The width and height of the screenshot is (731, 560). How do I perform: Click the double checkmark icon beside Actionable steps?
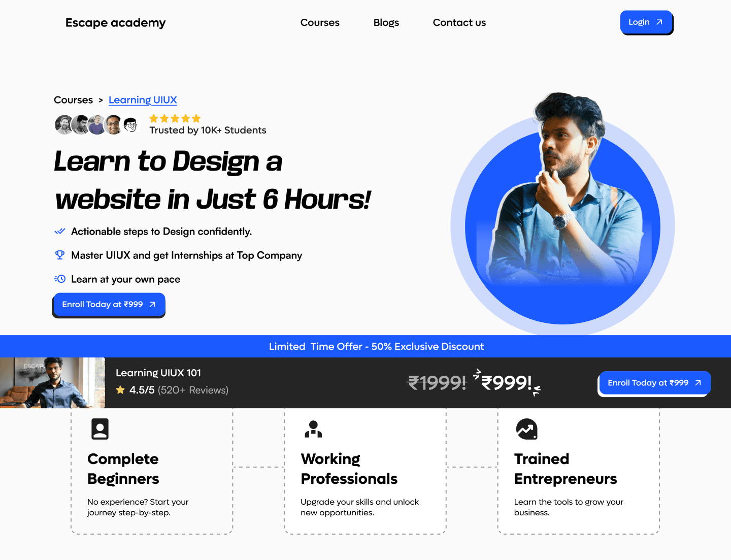(60, 232)
